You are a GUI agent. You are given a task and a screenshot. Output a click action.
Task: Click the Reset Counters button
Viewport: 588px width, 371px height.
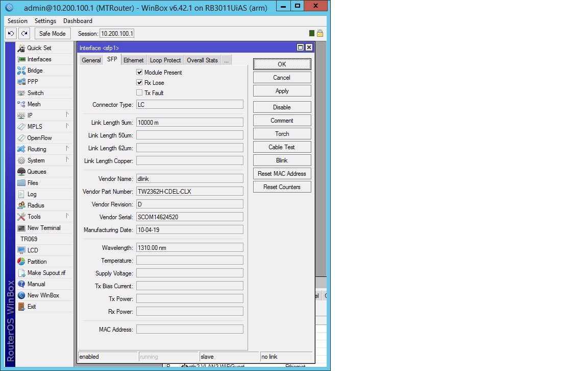point(282,187)
